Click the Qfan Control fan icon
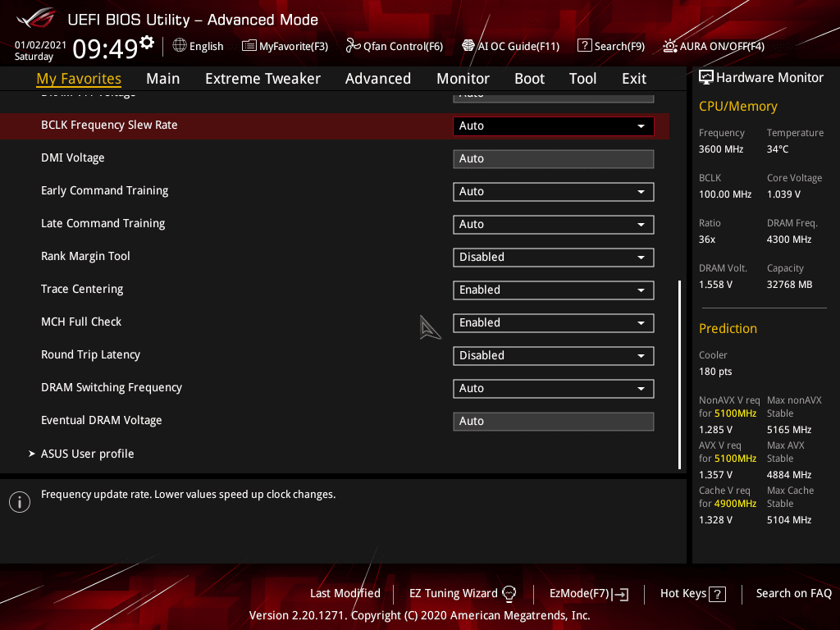The width and height of the screenshot is (840, 630). point(353,46)
